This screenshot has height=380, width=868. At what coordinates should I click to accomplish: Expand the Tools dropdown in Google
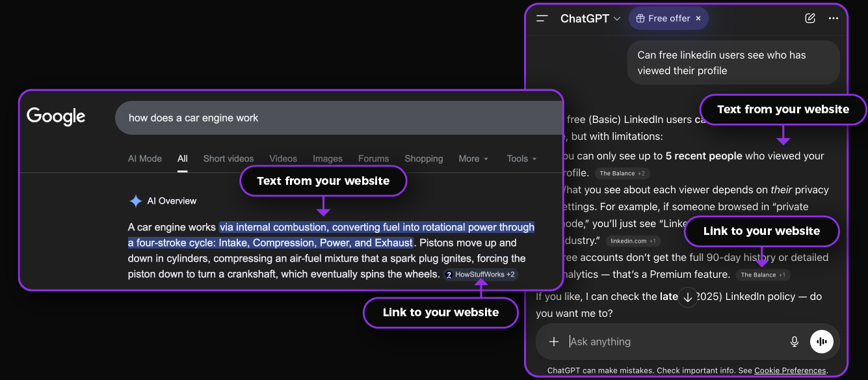point(521,159)
